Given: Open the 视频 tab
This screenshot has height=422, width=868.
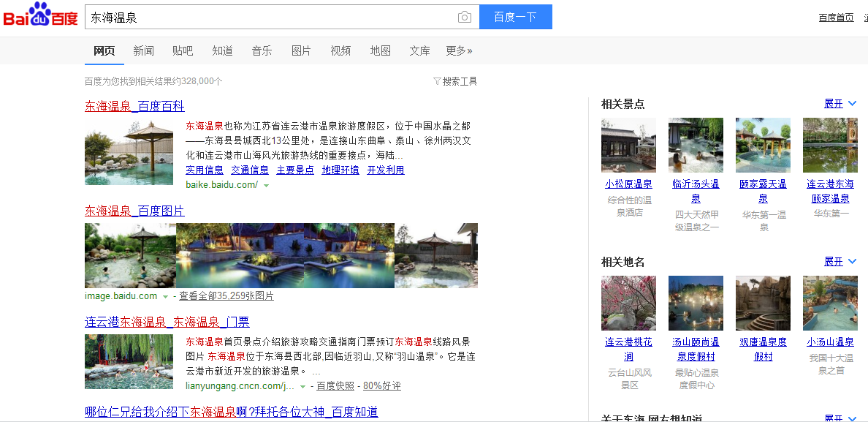Looking at the screenshot, I should tap(340, 51).
